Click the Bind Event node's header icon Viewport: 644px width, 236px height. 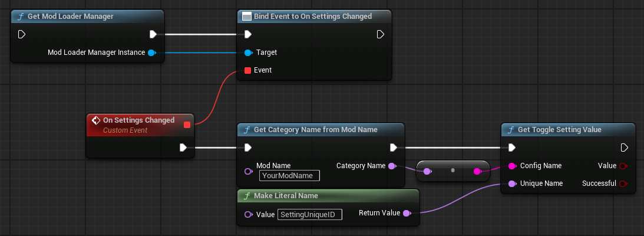247,17
